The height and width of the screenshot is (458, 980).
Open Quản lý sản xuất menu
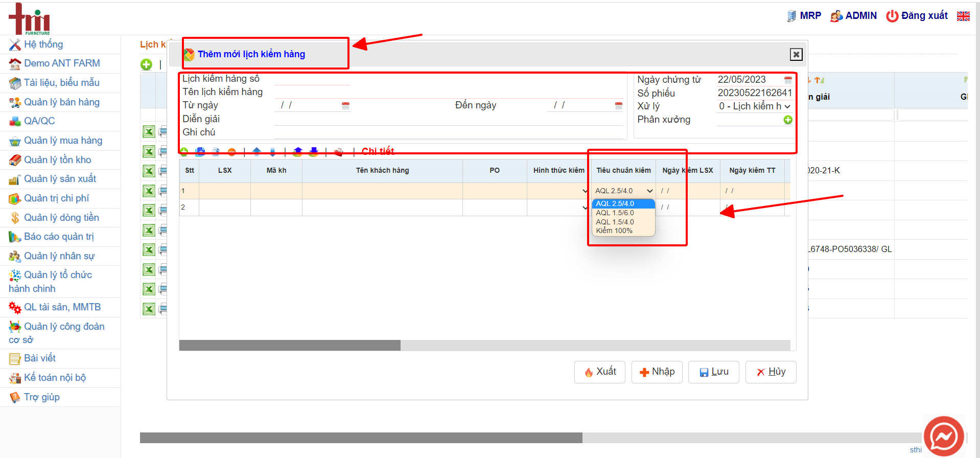tap(60, 179)
